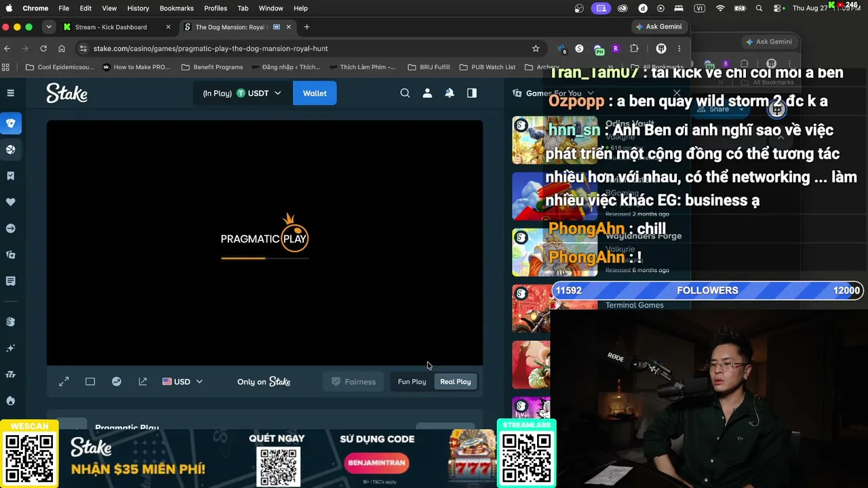Image resolution: width=868 pixels, height=488 pixels.
Task: Switch to Fun Play mode
Action: (x=412, y=382)
